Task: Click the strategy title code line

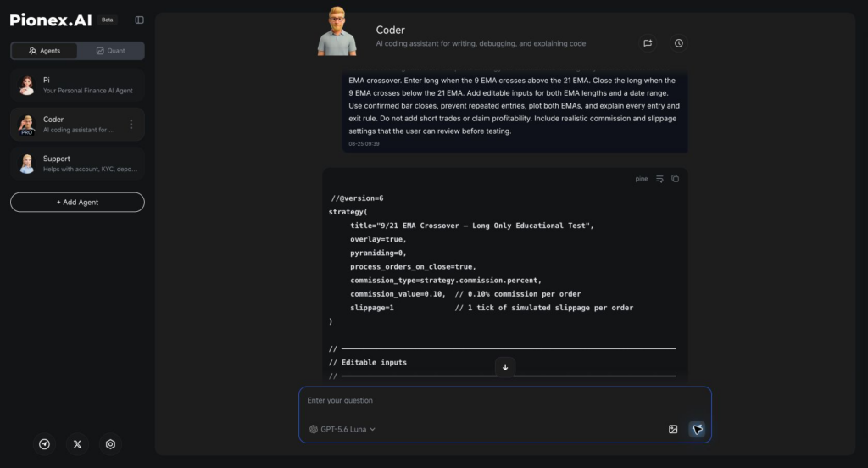Action: click(x=471, y=226)
